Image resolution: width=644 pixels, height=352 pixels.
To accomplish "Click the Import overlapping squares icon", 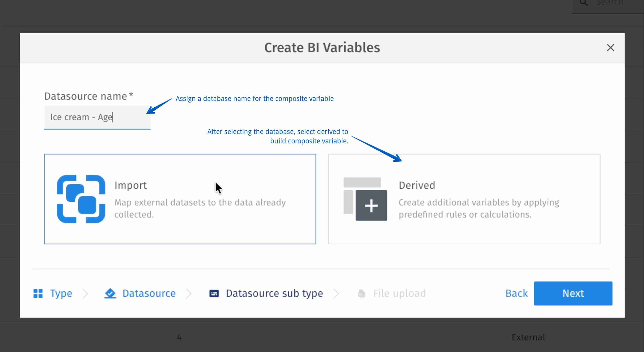I will tap(81, 199).
